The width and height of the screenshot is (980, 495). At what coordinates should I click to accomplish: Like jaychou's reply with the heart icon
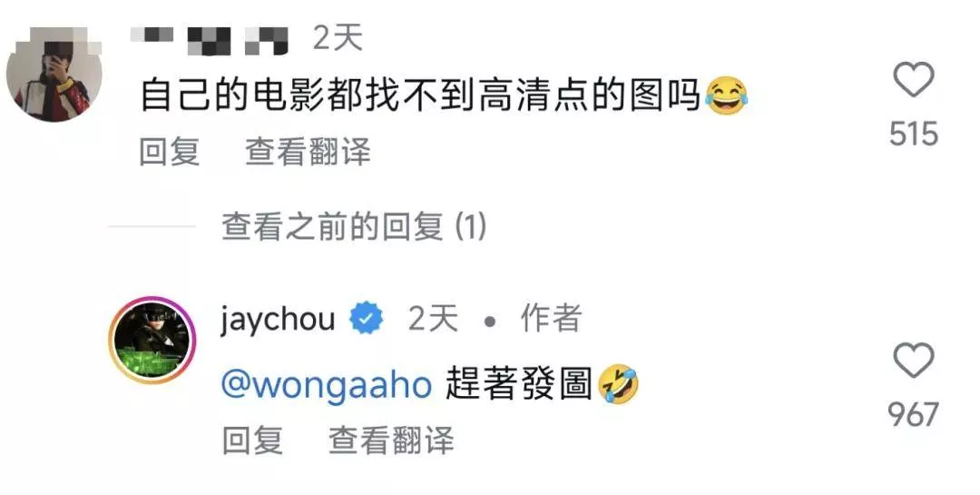pos(913,361)
